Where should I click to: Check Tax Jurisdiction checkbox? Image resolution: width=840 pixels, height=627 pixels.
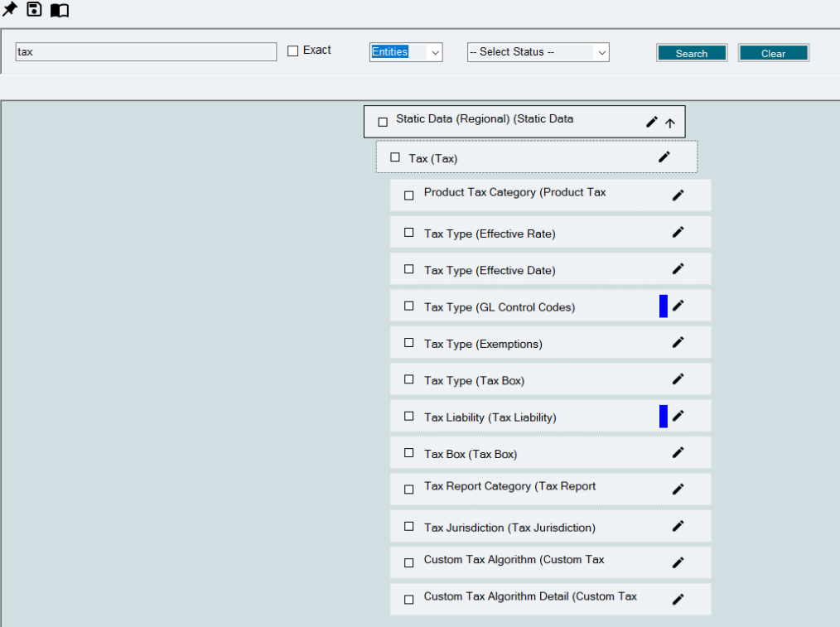[x=408, y=526]
